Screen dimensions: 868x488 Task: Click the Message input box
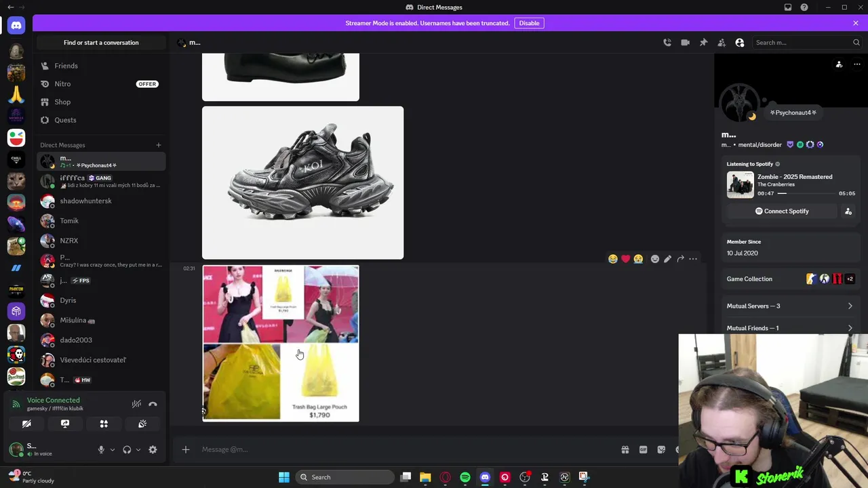click(x=407, y=449)
